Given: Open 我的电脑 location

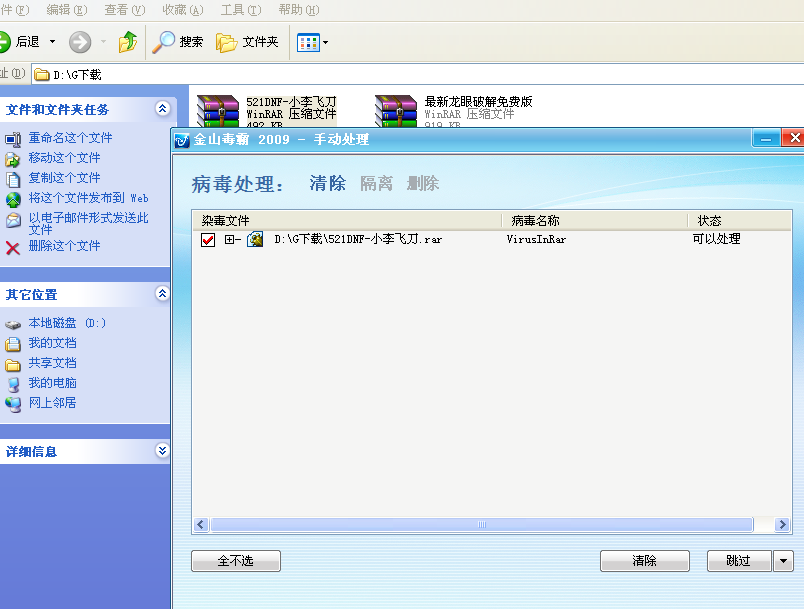Looking at the screenshot, I should pyautogui.click(x=52, y=383).
